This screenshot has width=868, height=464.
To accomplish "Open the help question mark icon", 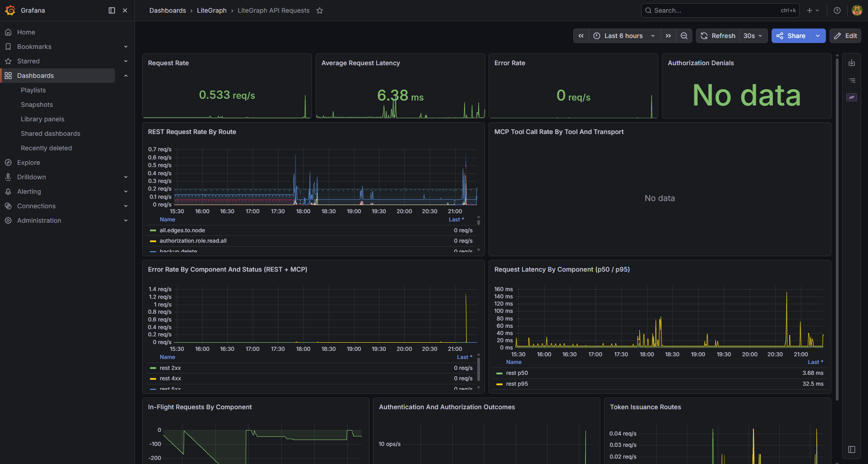I will [837, 10].
